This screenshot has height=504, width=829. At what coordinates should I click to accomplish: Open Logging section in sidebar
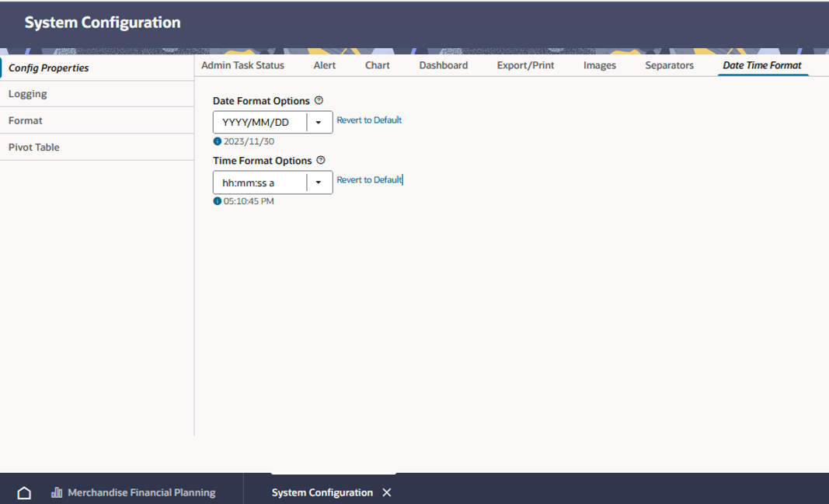(x=97, y=94)
